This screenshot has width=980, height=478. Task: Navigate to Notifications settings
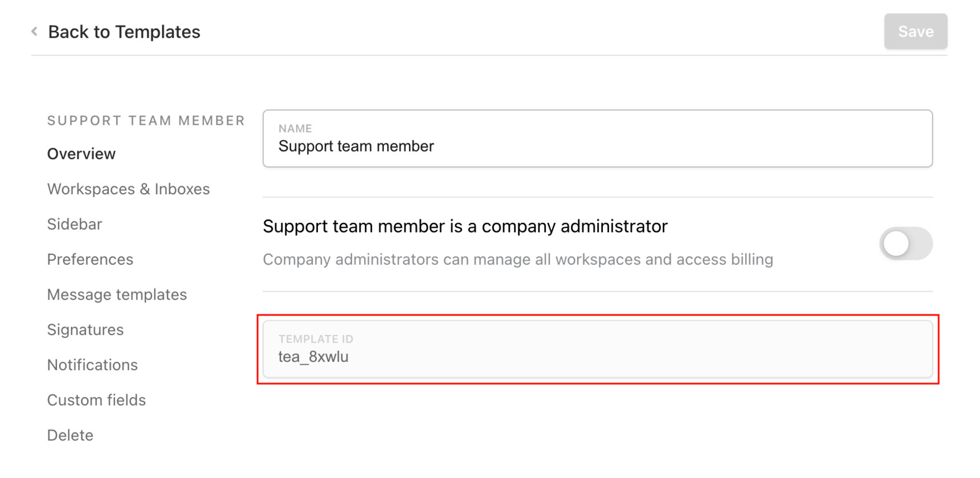pos(92,365)
